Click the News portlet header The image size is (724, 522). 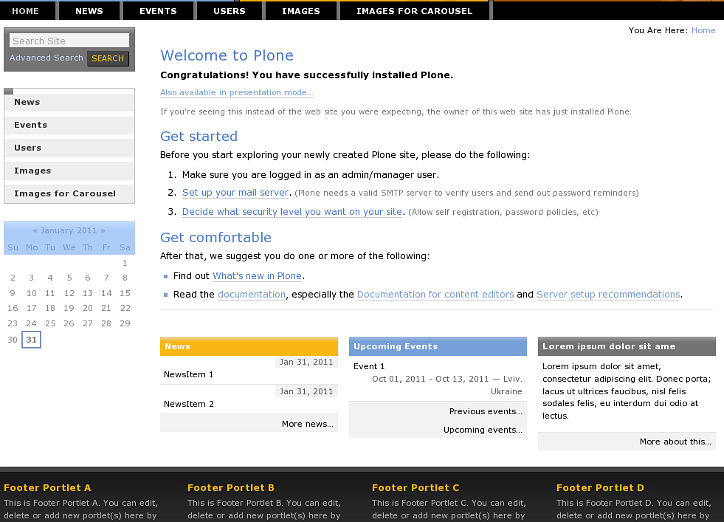249,346
